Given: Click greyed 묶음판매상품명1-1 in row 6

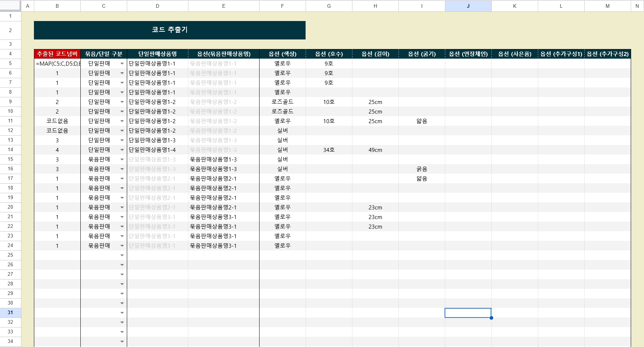Looking at the screenshot, I should click(224, 73).
